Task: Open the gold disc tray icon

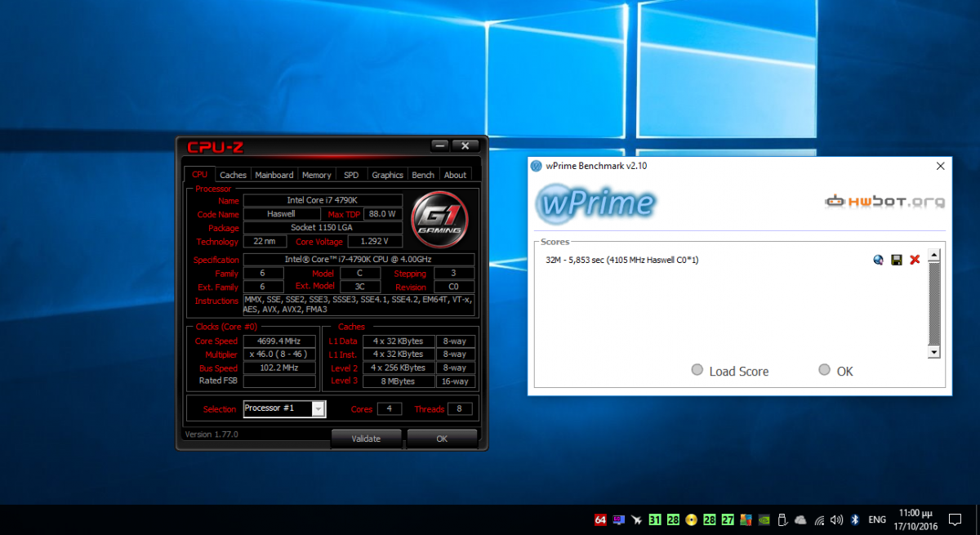Action: pos(692,519)
